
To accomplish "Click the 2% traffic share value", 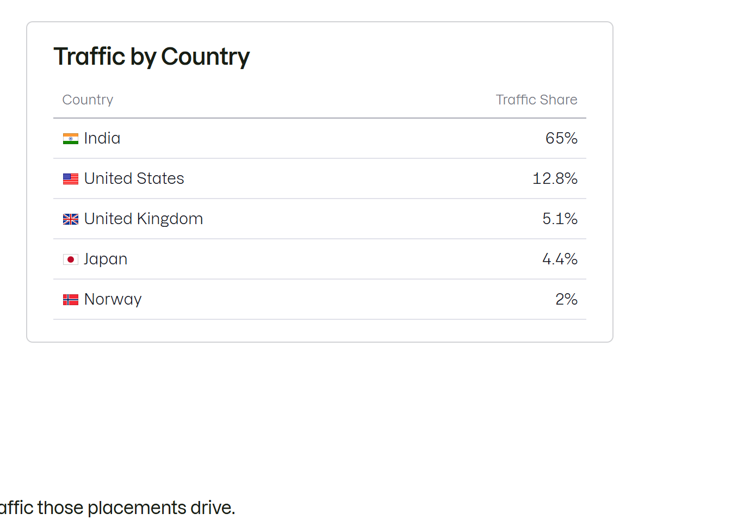I will pos(566,299).
